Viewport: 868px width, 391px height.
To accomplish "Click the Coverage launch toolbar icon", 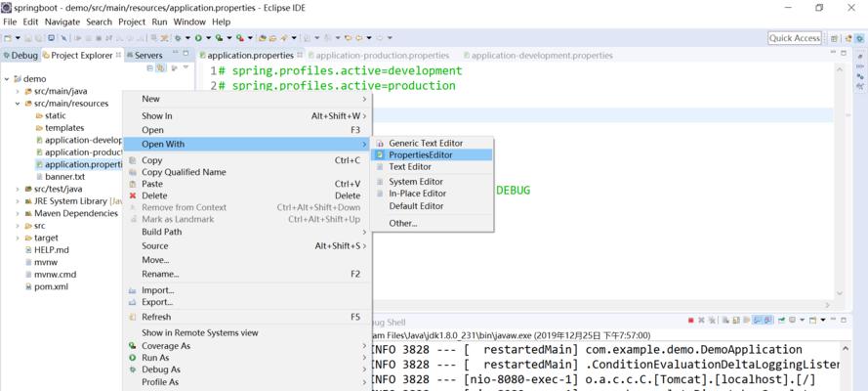I will pyautogui.click(x=219, y=38).
